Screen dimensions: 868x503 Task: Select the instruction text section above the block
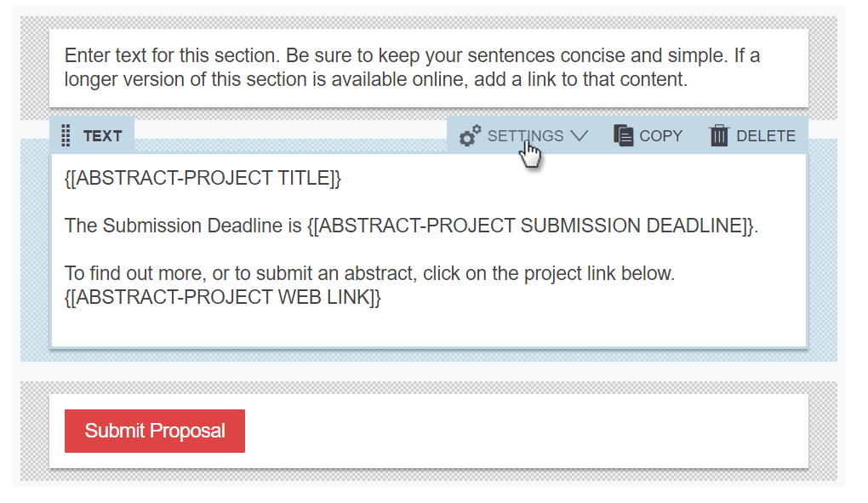[425, 68]
